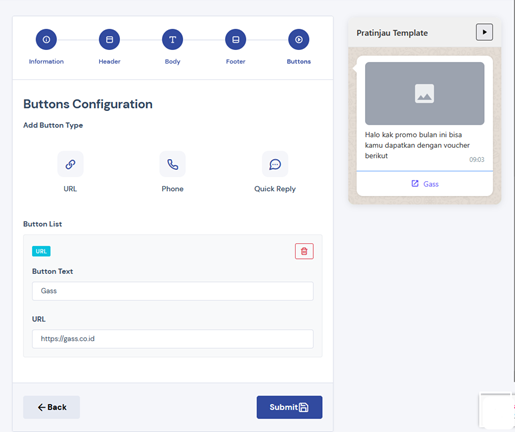Select the Buttons step icon

(299, 40)
